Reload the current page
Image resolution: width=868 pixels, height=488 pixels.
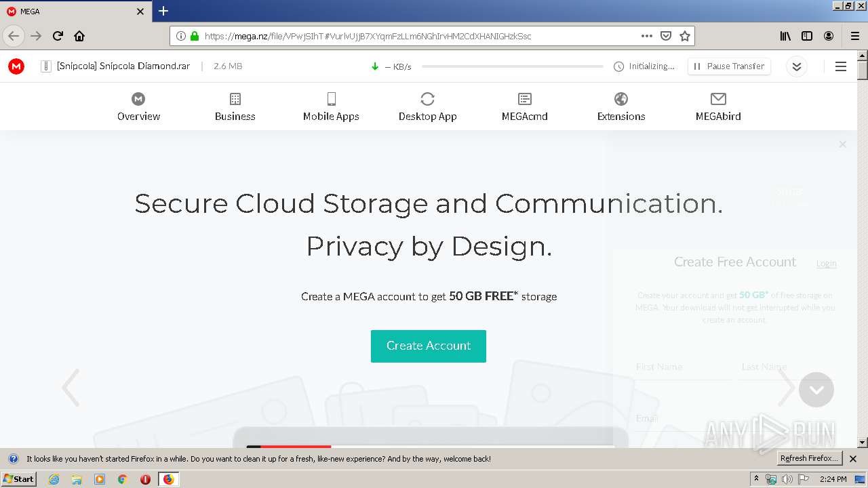(x=58, y=36)
